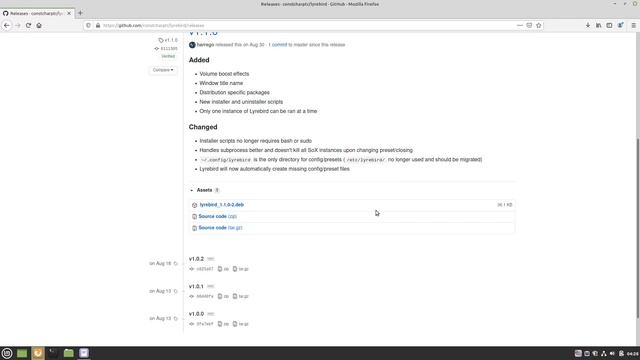Reload the GitHub releases page

coord(28,25)
